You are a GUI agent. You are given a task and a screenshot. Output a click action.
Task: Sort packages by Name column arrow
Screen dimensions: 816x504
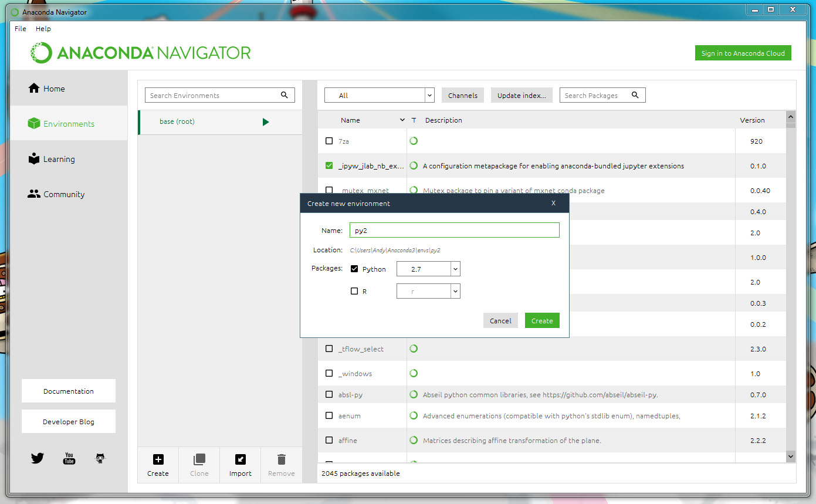click(402, 120)
